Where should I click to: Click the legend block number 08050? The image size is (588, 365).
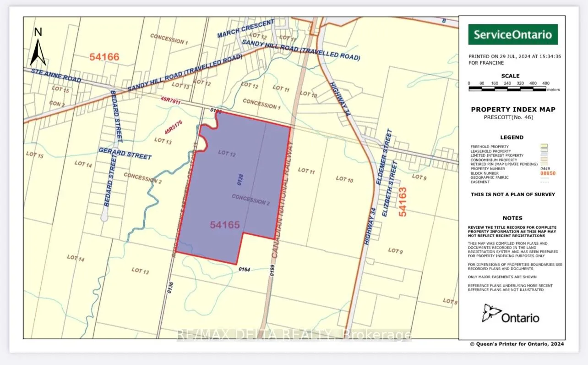548,173
